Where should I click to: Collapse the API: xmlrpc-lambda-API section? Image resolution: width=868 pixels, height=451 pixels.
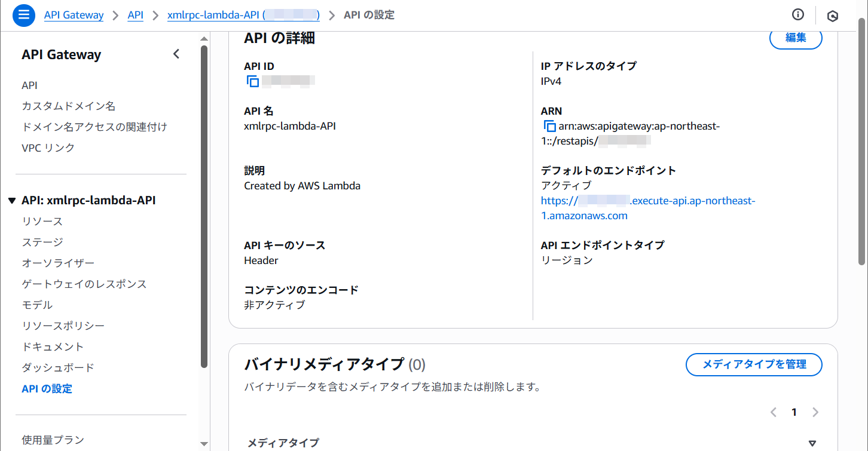pos(12,201)
